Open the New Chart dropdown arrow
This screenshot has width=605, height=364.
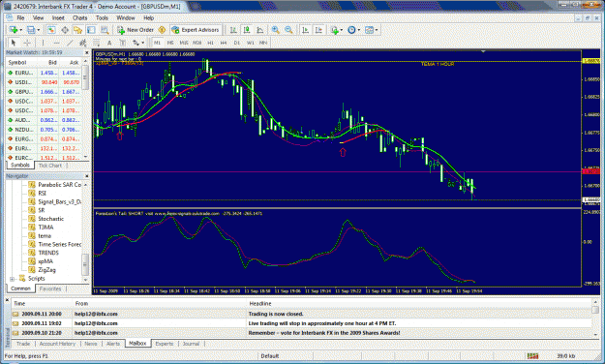[20, 30]
